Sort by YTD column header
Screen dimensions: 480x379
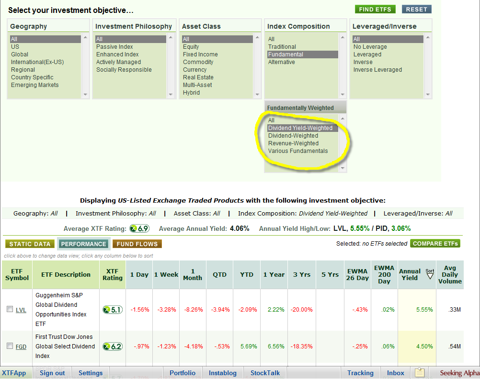click(x=247, y=275)
